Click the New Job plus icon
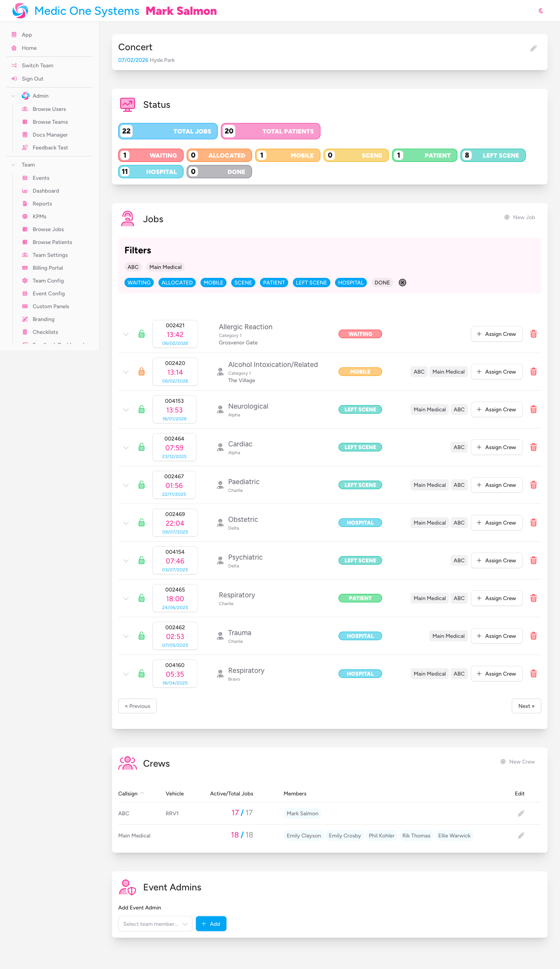This screenshot has width=560, height=969. coord(507,217)
